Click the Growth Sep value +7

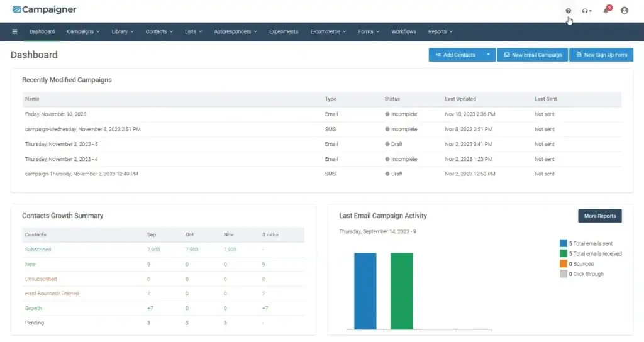150,308
